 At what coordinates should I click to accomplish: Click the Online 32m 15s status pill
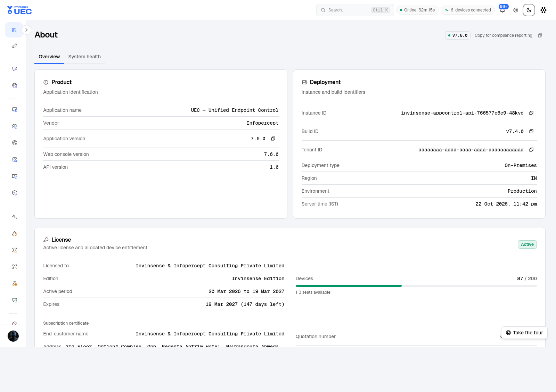coord(417,10)
